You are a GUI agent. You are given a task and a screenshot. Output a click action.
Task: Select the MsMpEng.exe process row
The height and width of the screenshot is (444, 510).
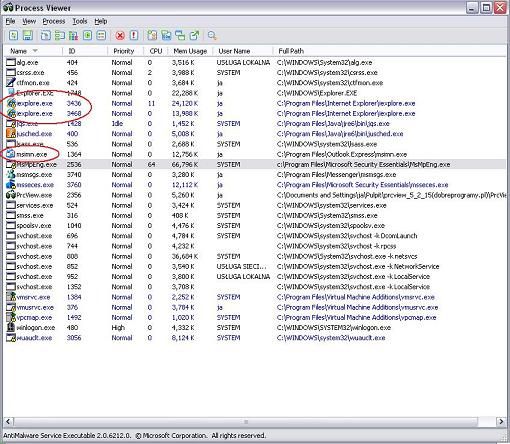[255, 164]
